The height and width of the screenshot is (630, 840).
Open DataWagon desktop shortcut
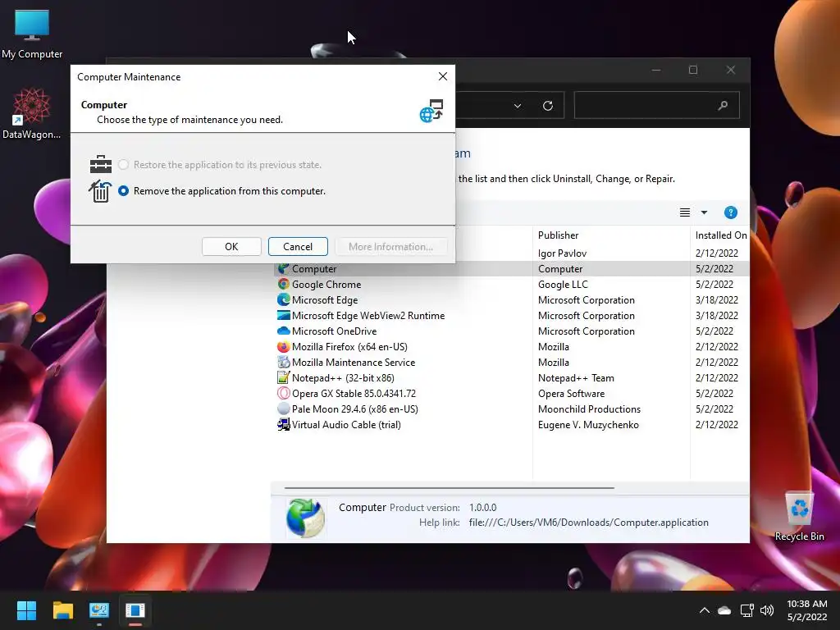(x=32, y=113)
